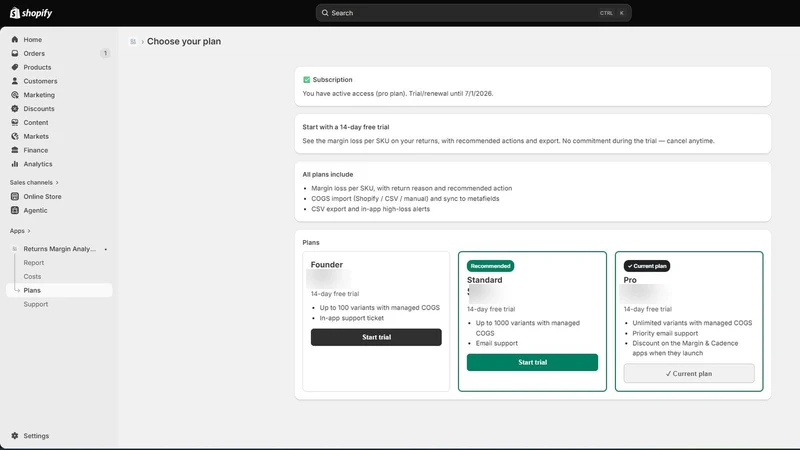Viewport: 800px width, 450px height.
Task: Open the Agentic channel
Action: (x=35, y=210)
